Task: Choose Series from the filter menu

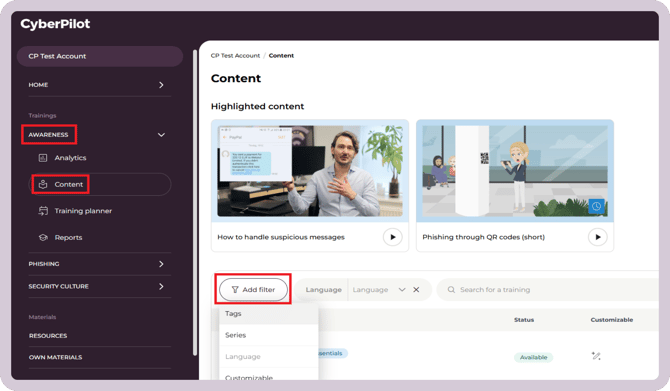Action: pos(269,335)
